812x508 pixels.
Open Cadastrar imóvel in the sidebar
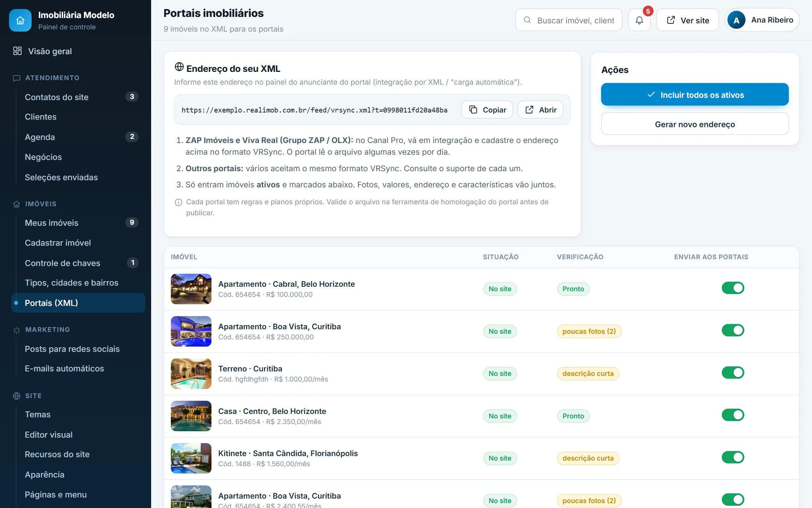79,243
